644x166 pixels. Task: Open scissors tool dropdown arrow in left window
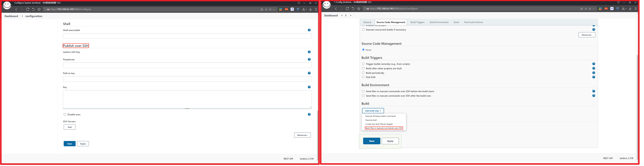coord(306,9)
